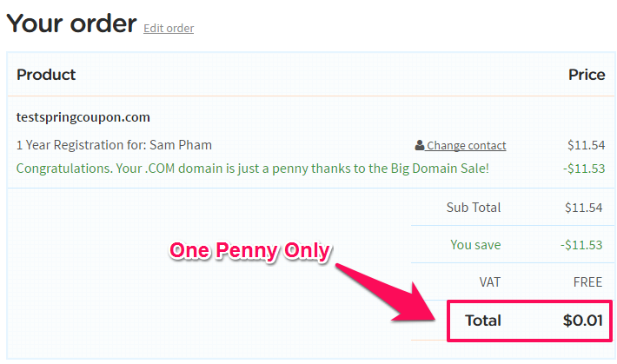Click the person icon beside Change contact

pos(420,145)
